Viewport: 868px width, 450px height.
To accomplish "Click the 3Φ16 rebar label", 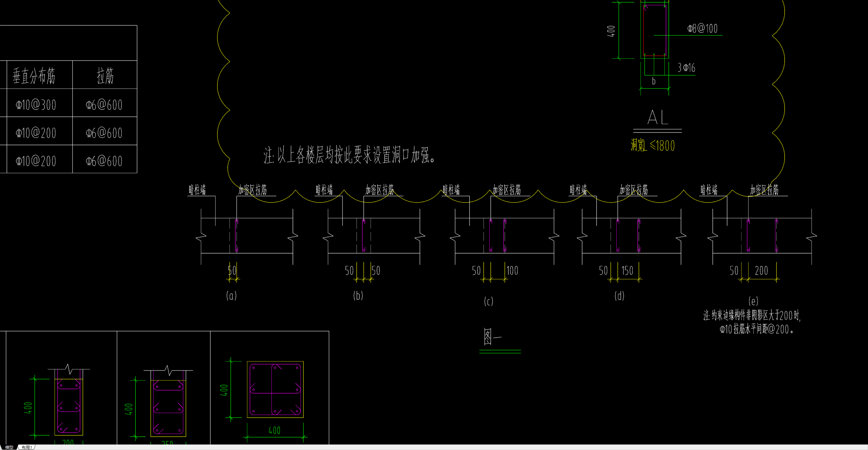I will point(686,68).
